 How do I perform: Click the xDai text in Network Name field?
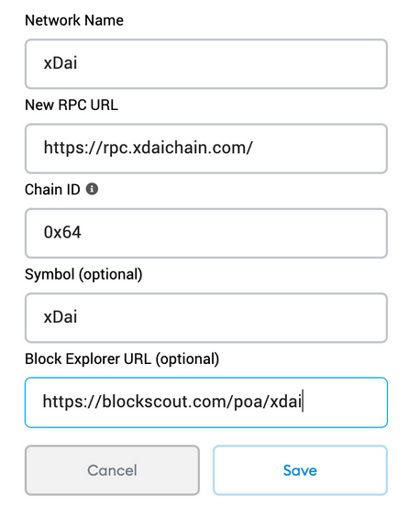[61, 62]
